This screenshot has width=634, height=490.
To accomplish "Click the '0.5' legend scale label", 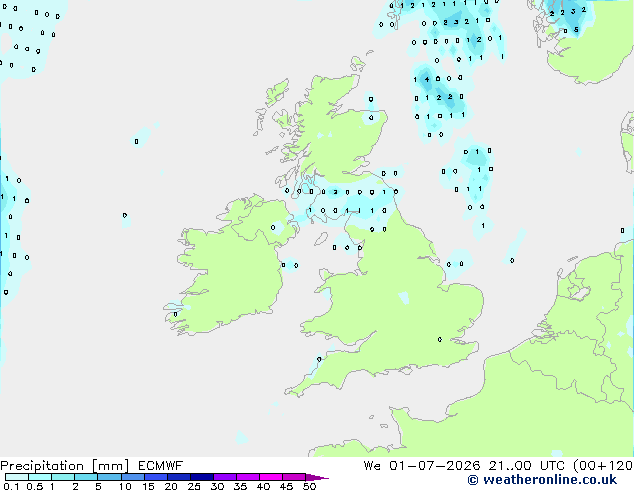I will click(x=35, y=486).
